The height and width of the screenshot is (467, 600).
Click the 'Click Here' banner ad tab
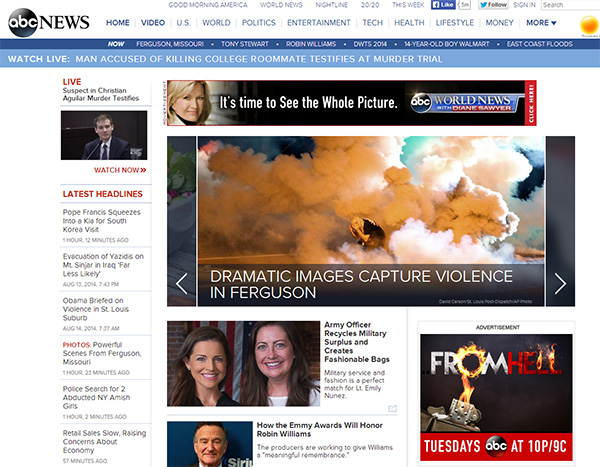530,103
